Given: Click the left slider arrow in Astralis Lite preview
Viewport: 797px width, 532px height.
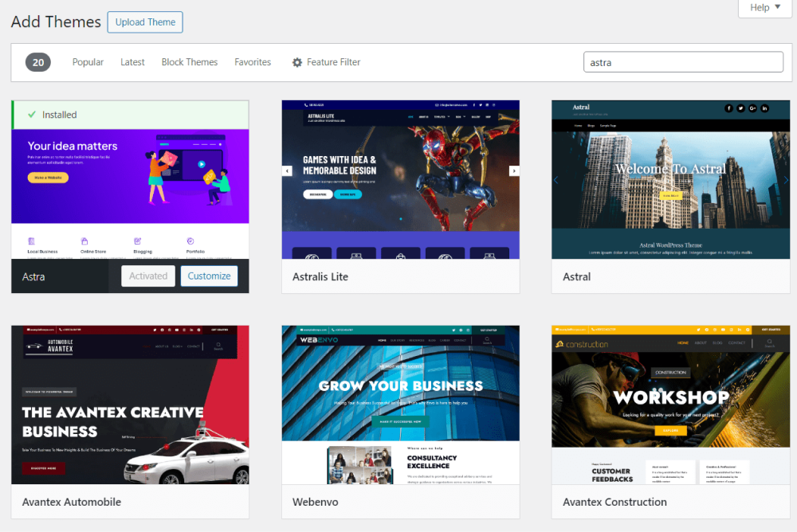Looking at the screenshot, I should (x=287, y=170).
